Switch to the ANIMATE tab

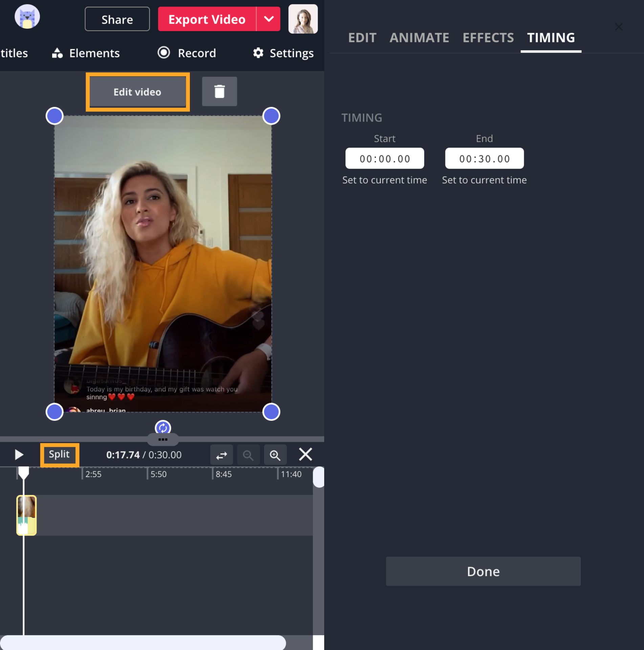coord(419,38)
